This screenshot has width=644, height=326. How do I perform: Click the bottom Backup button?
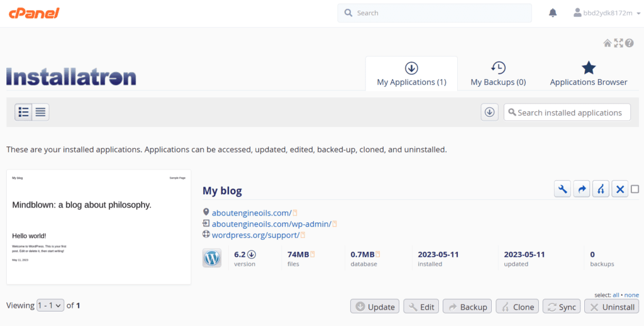[467, 307]
